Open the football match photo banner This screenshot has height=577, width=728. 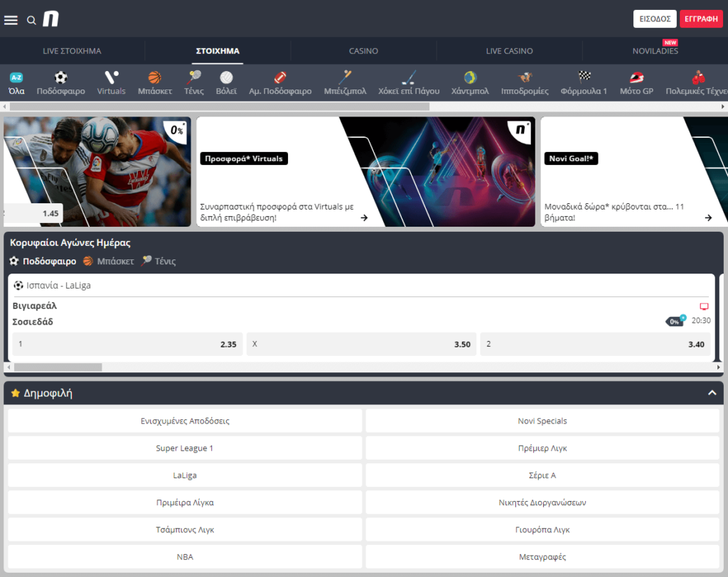[97, 172]
